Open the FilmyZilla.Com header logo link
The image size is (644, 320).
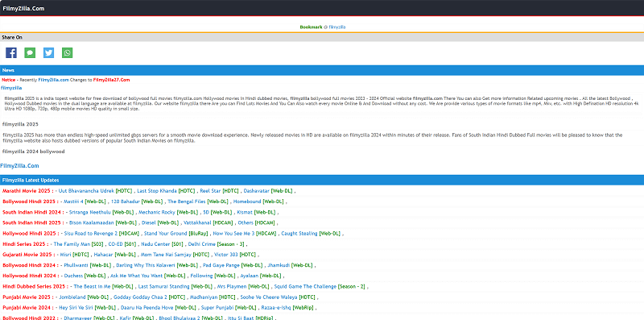pyautogui.click(x=23, y=8)
